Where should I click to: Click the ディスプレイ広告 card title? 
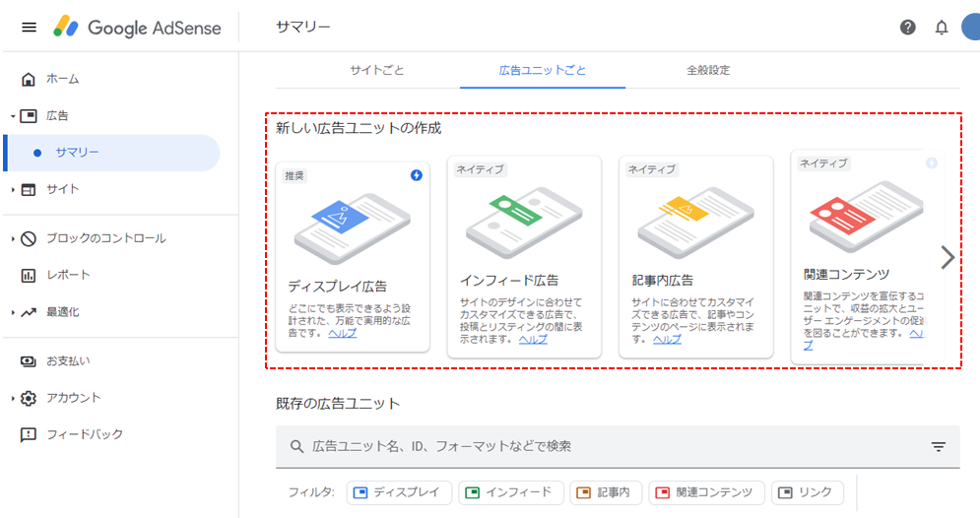click(338, 287)
